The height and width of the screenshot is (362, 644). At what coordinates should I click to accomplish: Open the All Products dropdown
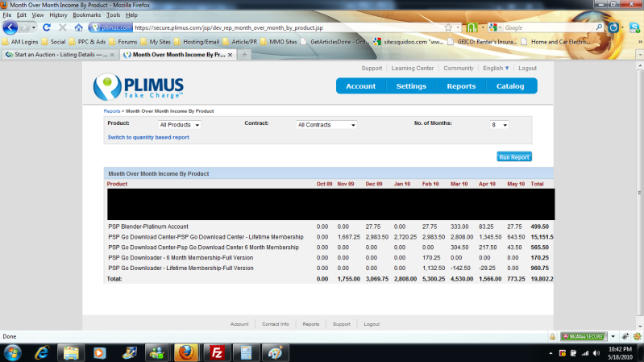tap(179, 124)
